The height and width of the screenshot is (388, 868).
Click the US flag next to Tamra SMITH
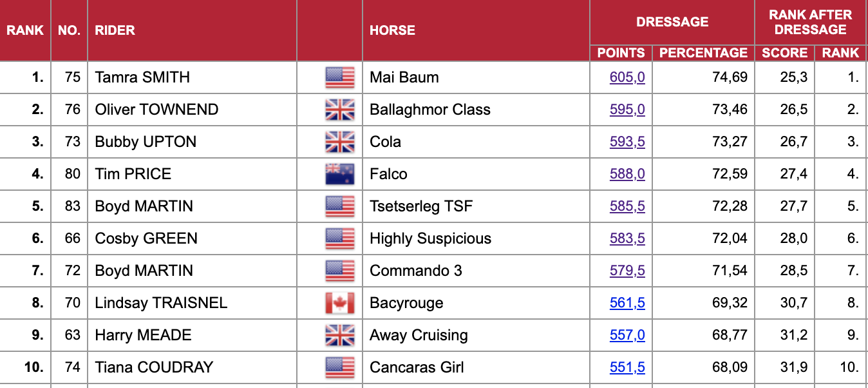pyautogui.click(x=340, y=77)
